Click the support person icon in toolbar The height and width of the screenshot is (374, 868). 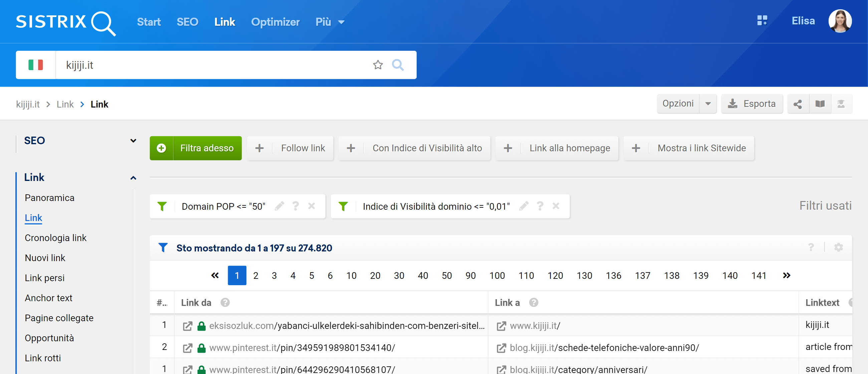point(841,104)
